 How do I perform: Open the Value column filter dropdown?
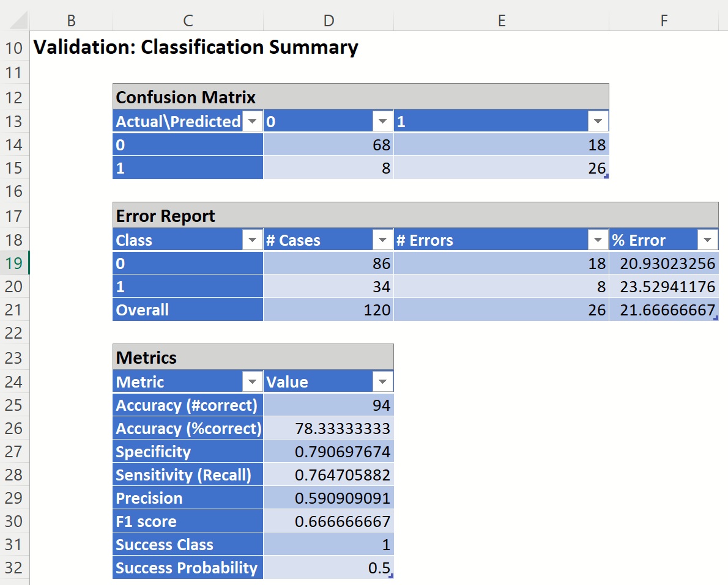(382, 382)
